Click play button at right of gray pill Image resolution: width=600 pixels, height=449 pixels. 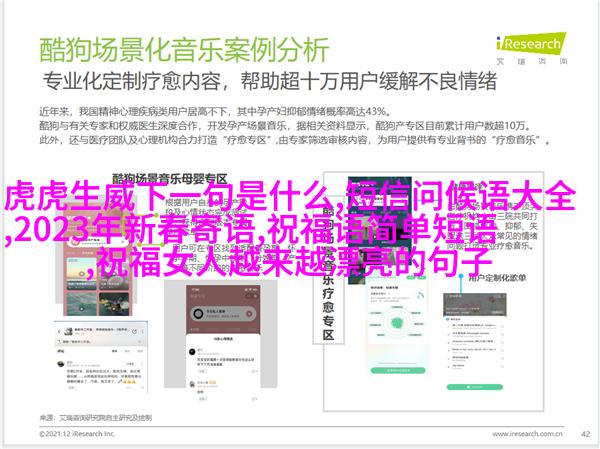click(249, 314)
